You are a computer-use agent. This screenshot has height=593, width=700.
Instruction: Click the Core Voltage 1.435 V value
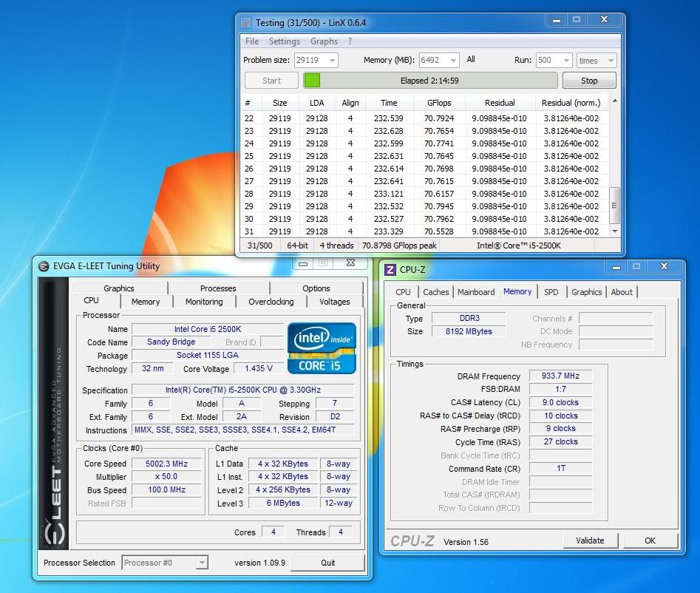pyautogui.click(x=259, y=368)
